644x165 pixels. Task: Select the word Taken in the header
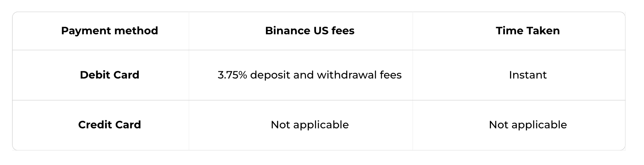pyautogui.click(x=543, y=31)
